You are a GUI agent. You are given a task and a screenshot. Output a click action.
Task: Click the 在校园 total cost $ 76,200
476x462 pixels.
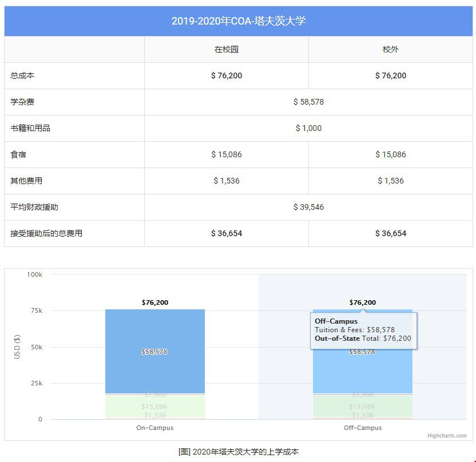(x=227, y=75)
